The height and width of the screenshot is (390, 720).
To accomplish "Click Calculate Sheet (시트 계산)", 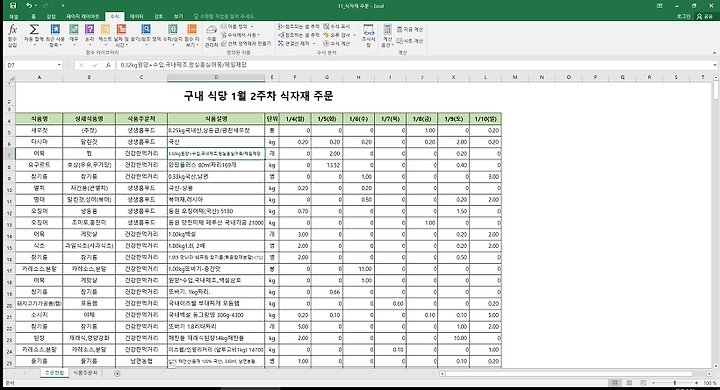I will pyautogui.click(x=410, y=41).
